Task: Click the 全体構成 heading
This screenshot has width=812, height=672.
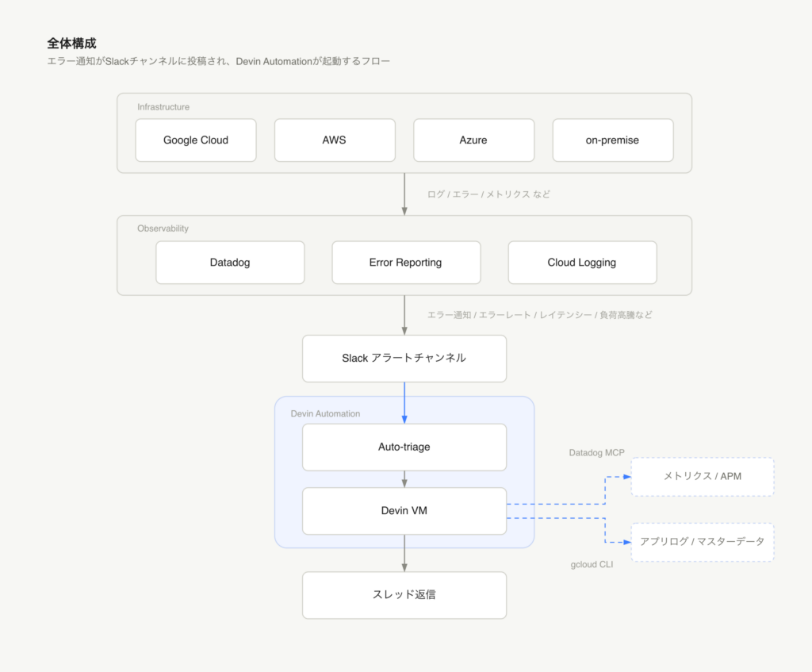Action: [x=72, y=44]
